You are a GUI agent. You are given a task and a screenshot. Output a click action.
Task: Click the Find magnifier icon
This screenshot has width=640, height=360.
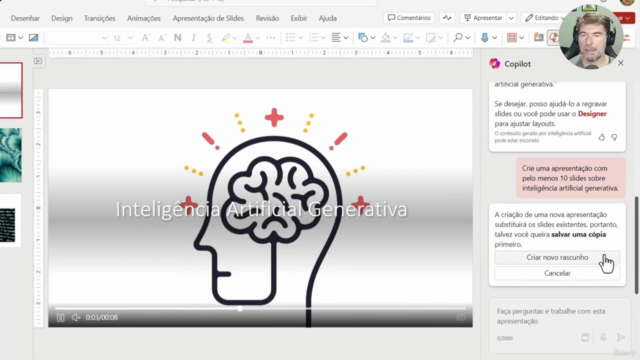458,38
